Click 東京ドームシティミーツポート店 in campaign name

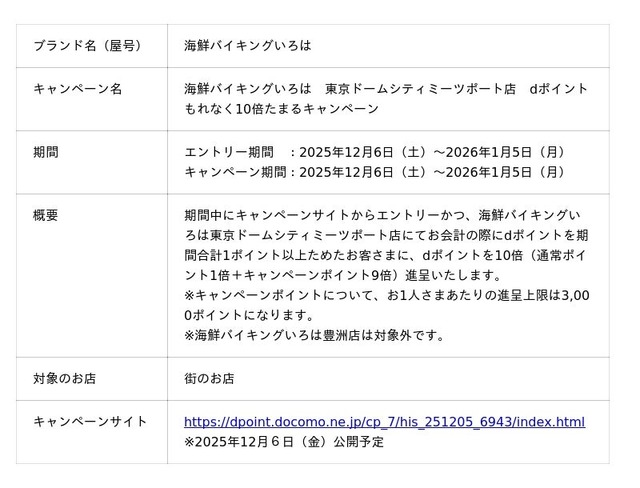coord(421,89)
